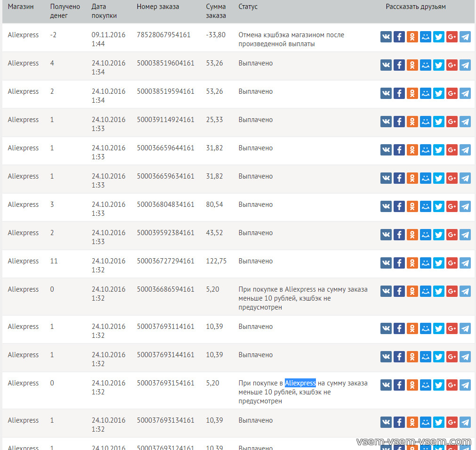Screen dimensions: 476x450
Task: Click the "Получено денег" column header
Action: pos(65,11)
